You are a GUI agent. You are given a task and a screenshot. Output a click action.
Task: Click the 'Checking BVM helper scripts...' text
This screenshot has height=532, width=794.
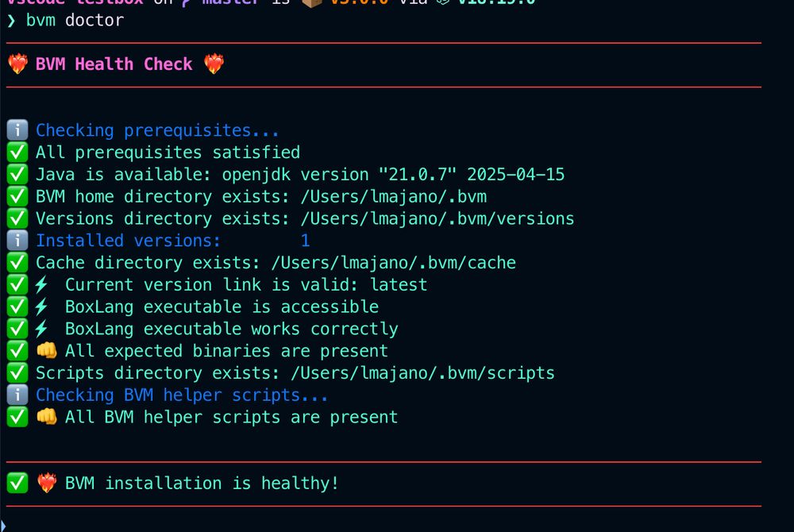pos(182,395)
